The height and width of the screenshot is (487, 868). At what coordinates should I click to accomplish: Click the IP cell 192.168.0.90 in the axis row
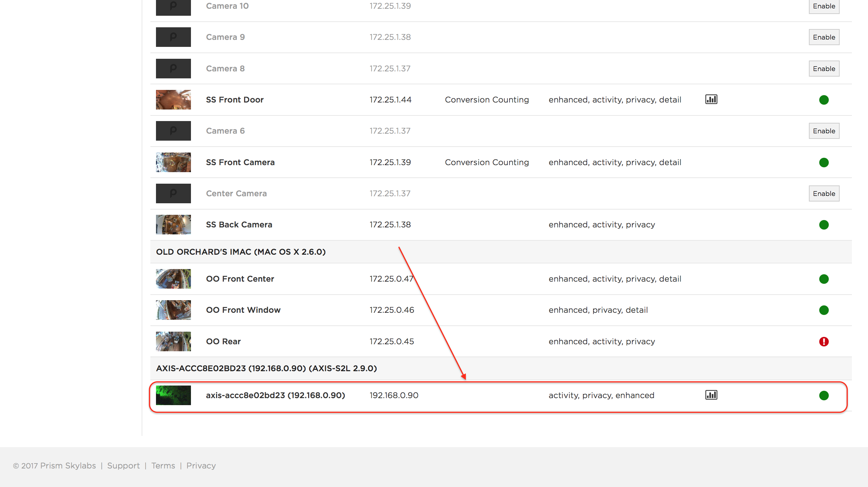[394, 395]
